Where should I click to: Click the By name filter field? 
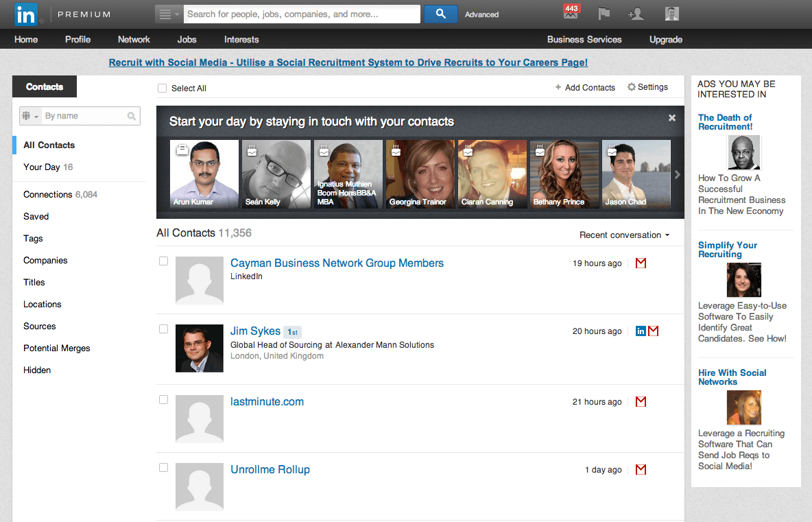click(84, 116)
